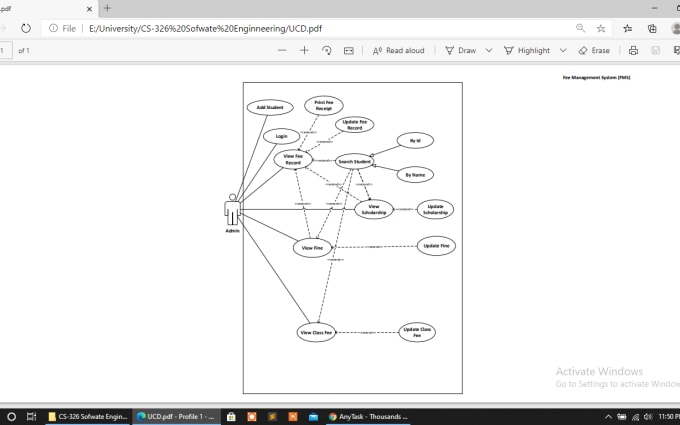Click the View Fee Record use case
The width and height of the screenshot is (680, 425).
293,159
